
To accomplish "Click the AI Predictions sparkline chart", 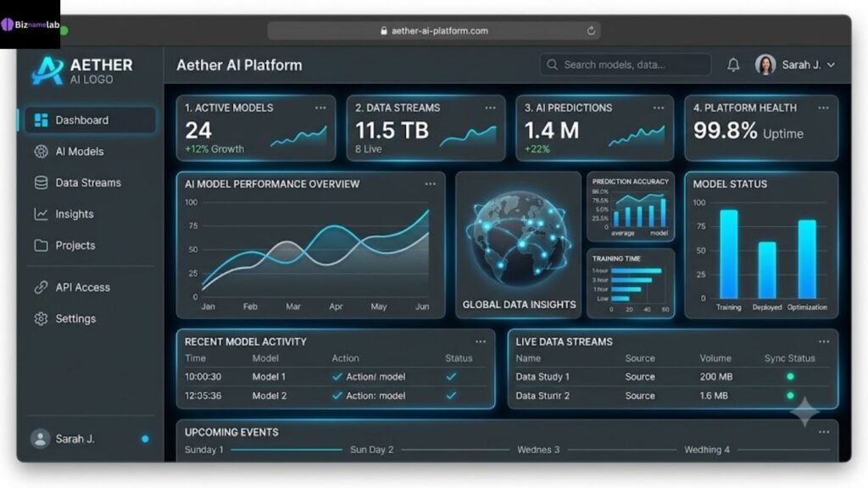I will click(637, 136).
